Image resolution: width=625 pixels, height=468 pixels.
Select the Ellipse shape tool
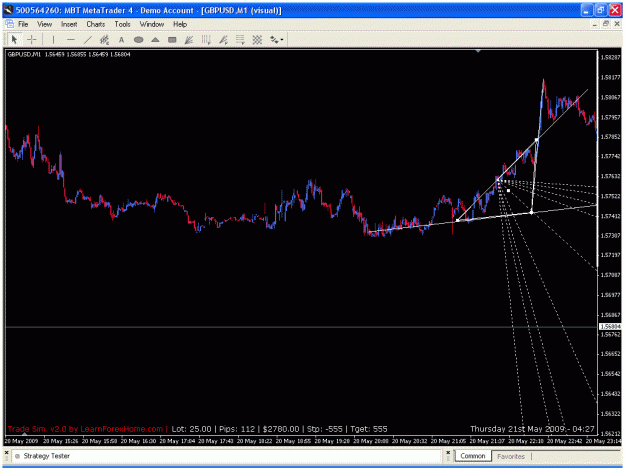[138, 39]
